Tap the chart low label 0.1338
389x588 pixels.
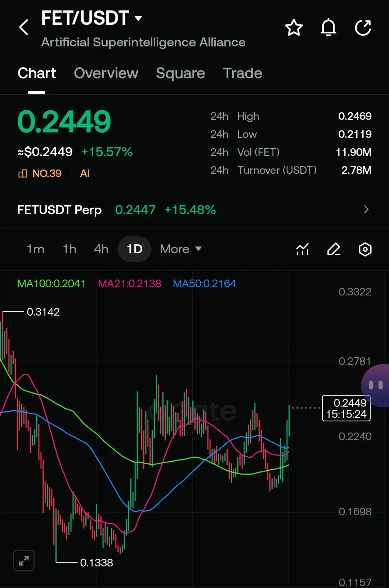point(97,562)
